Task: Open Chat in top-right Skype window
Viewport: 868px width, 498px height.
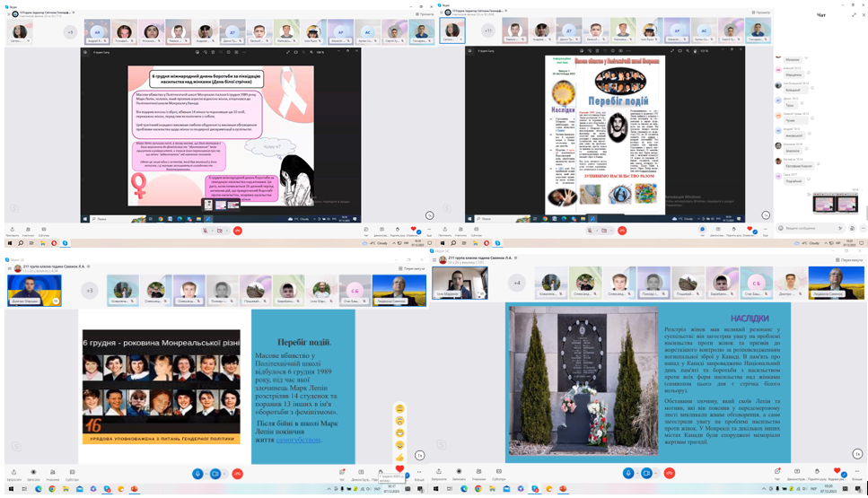Action: [x=703, y=231]
